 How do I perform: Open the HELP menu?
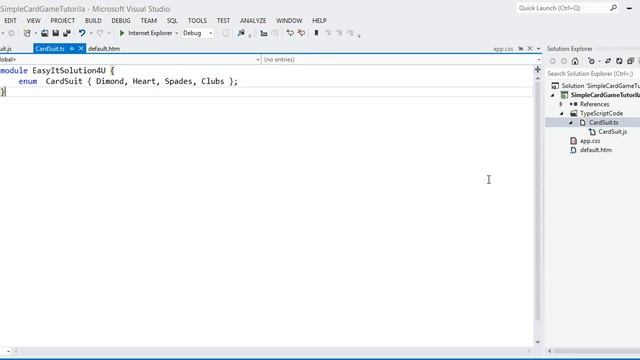pos(319,20)
